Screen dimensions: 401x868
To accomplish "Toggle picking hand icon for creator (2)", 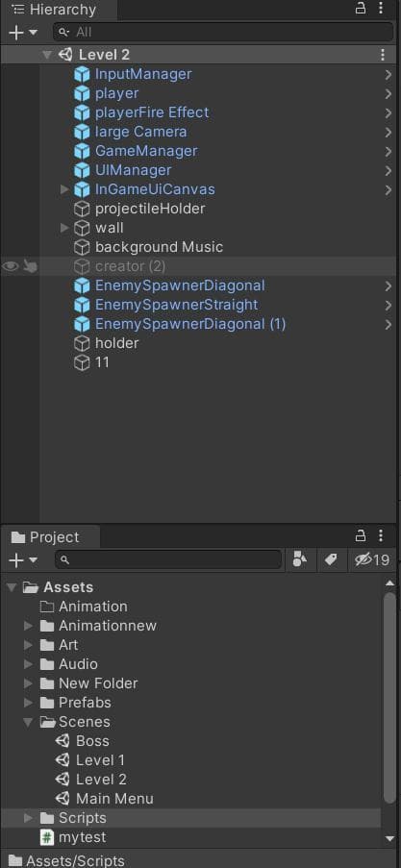I will (x=30, y=266).
